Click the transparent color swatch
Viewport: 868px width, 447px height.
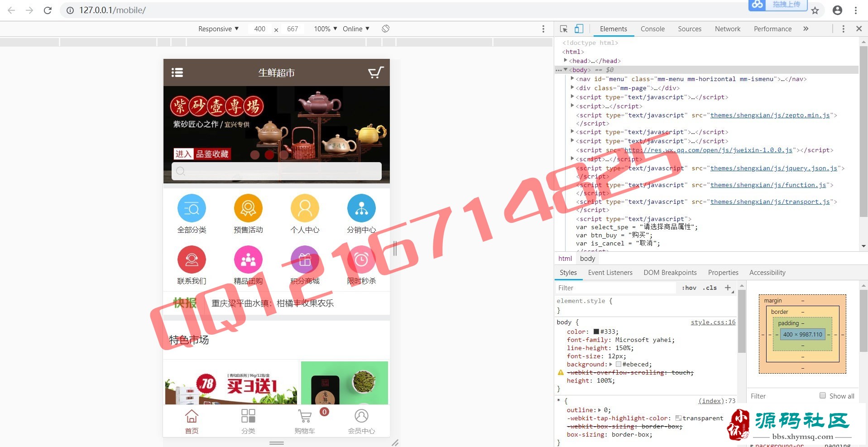pos(678,418)
